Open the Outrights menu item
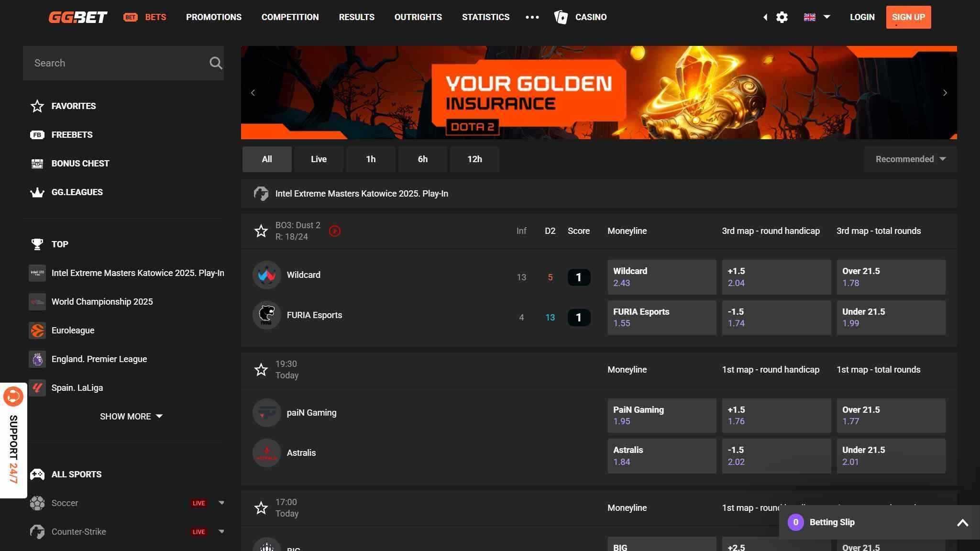This screenshot has height=551, width=980. (418, 17)
